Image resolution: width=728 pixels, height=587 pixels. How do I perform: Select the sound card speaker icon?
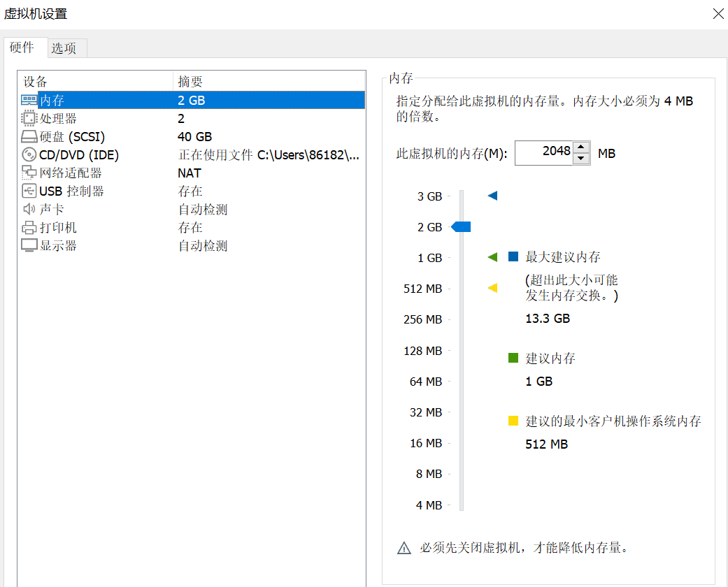click(x=29, y=210)
